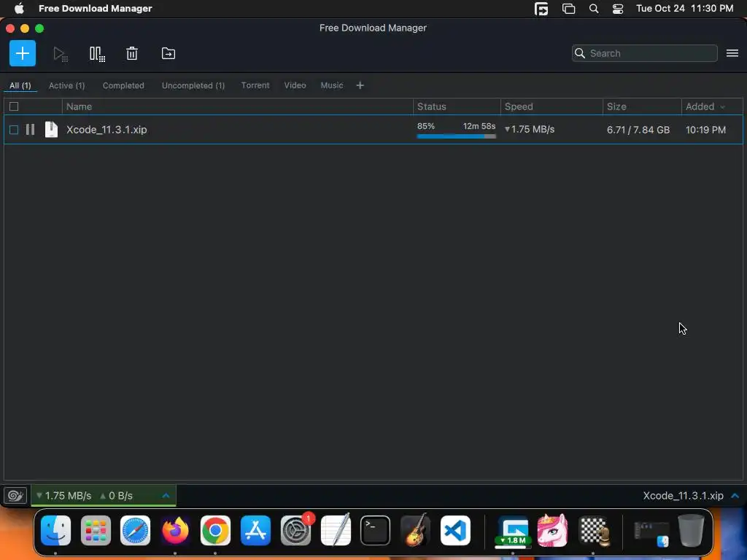Tick the select-all header checkbox
The height and width of the screenshot is (560, 747).
[14, 106]
